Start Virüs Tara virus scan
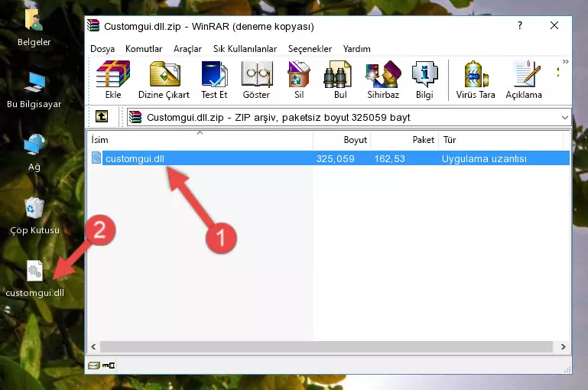Viewport: 588px width, 390px height. [476, 80]
